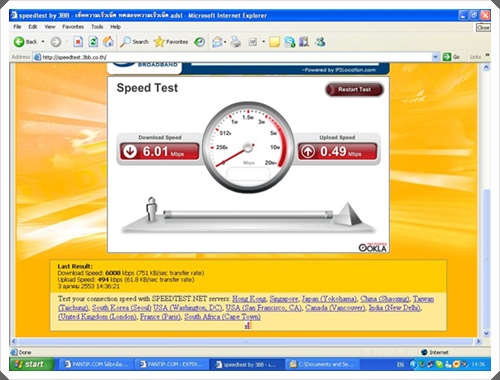Open the Favorites menu
This screenshot has height=380, width=500.
(73, 27)
